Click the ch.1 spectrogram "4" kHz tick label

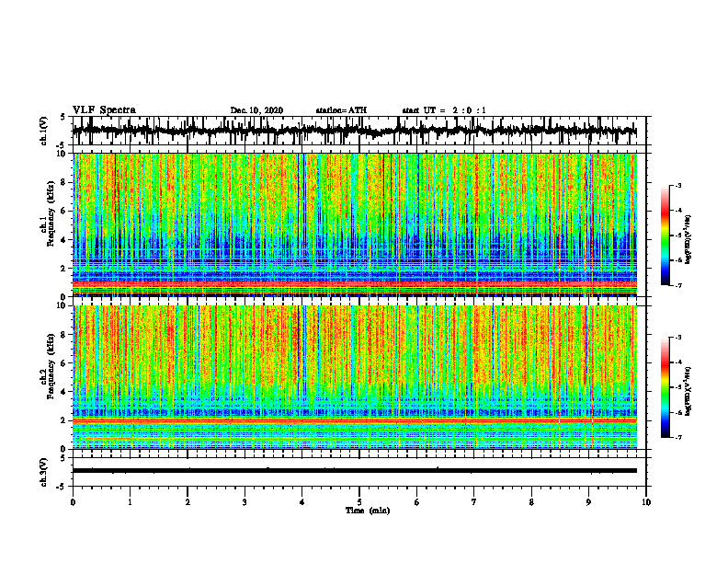pyautogui.click(x=64, y=240)
